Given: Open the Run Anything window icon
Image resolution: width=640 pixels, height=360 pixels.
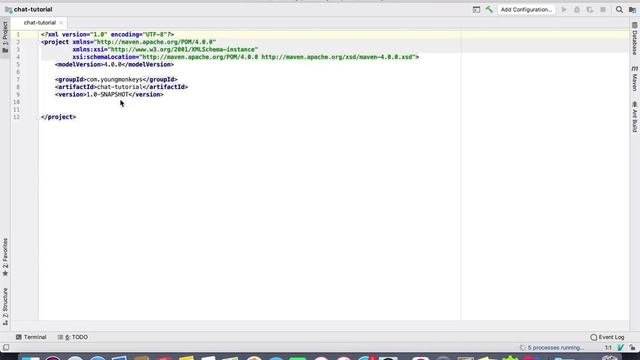Looking at the screenshot, I should point(476,9).
